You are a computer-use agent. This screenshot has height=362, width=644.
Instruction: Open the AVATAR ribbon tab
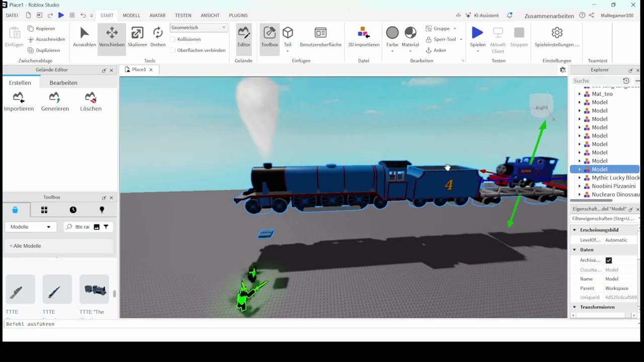[x=157, y=16]
